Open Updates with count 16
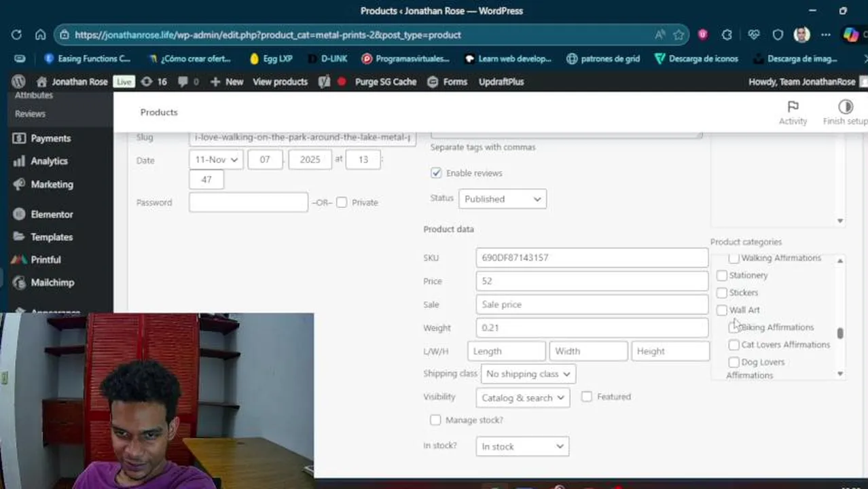The height and width of the screenshot is (489, 868). (x=153, y=81)
